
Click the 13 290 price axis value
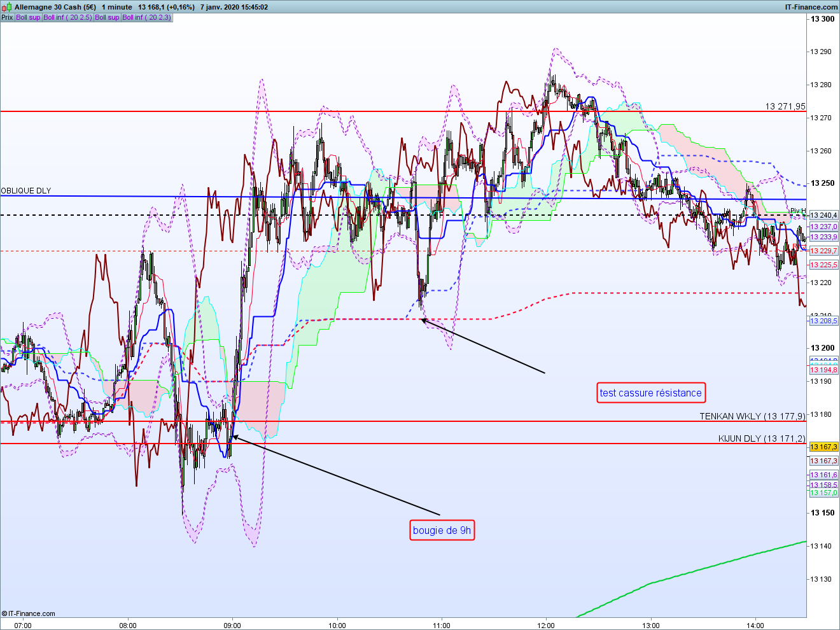coord(821,52)
